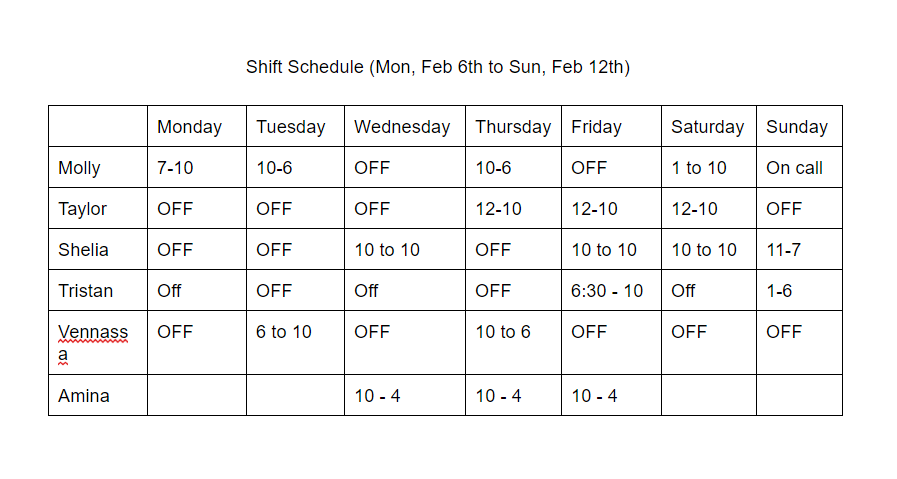The image size is (897, 479).
Task: Click the Shift Schedule title text
Action: click(437, 67)
